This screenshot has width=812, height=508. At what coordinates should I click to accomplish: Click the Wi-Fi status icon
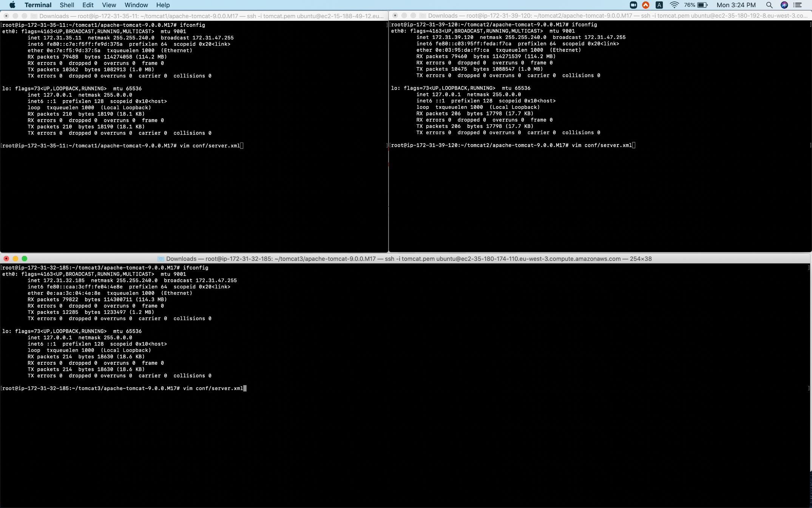pos(675,5)
